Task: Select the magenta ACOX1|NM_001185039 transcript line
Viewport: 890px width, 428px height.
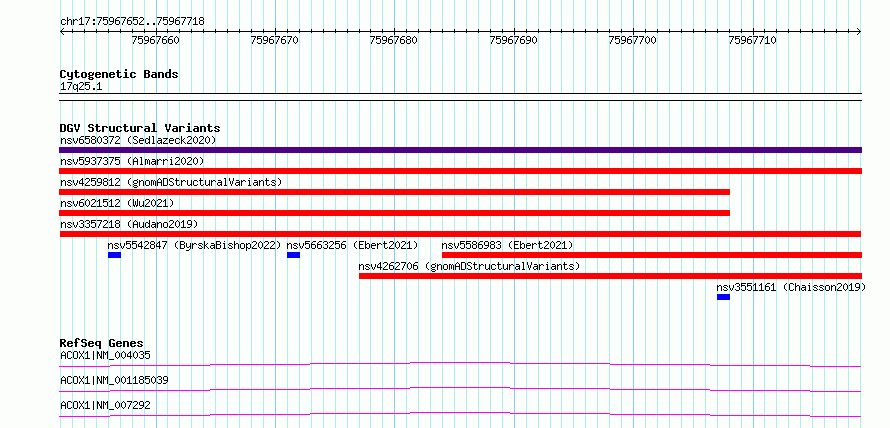Action: point(460,389)
